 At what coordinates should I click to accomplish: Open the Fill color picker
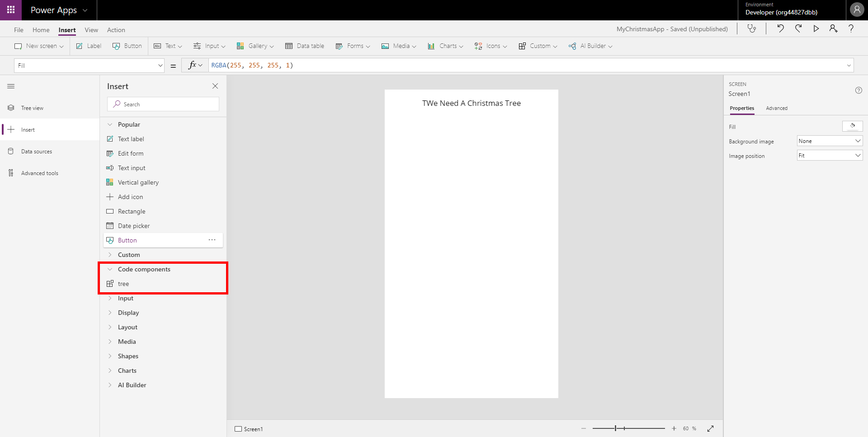(852, 126)
